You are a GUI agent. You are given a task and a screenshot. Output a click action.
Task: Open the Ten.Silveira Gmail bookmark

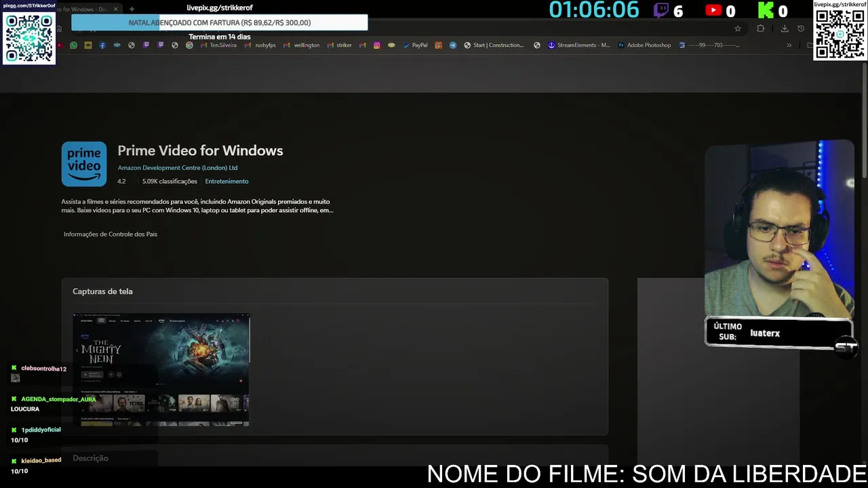click(x=218, y=45)
